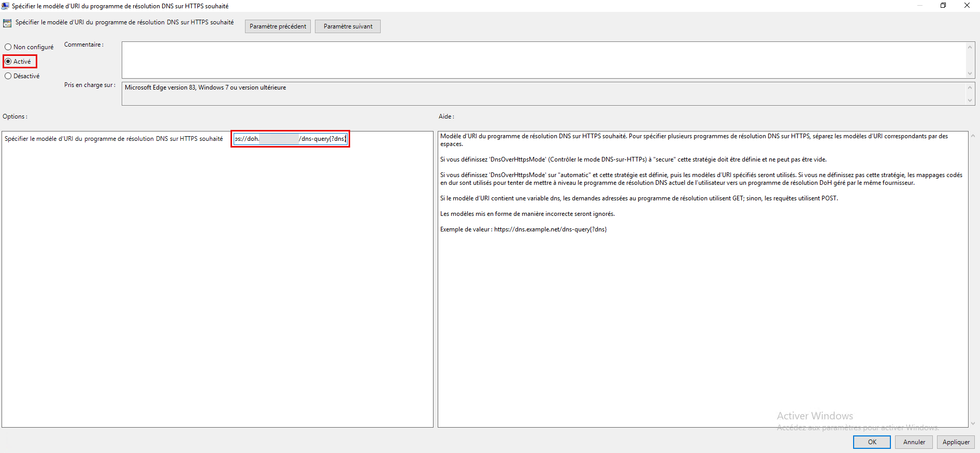Click the 'Aide :' label
The width and height of the screenshot is (980, 453).
pyautogui.click(x=446, y=116)
